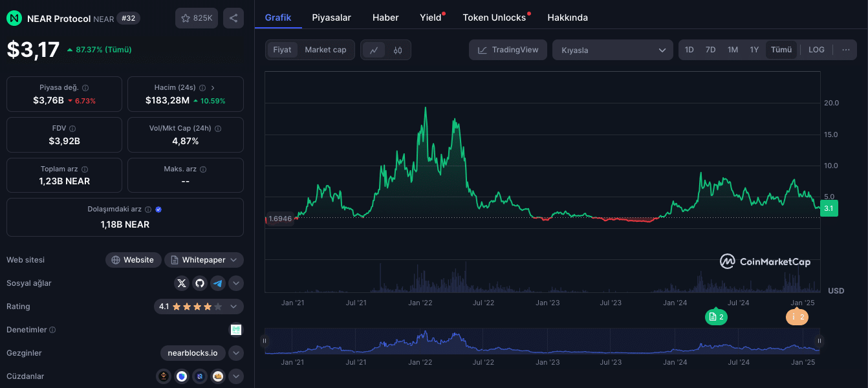Click the $183,28M volume value
Viewport: 868px width, 388px height.
coord(168,100)
